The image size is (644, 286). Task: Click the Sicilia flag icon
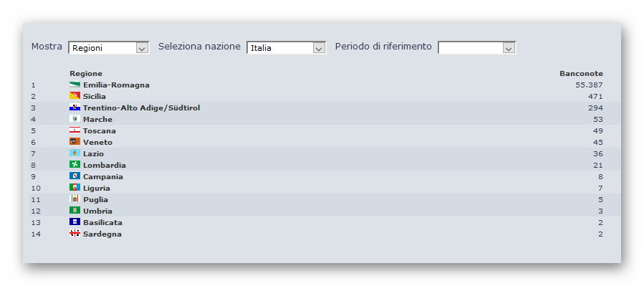(x=75, y=96)
